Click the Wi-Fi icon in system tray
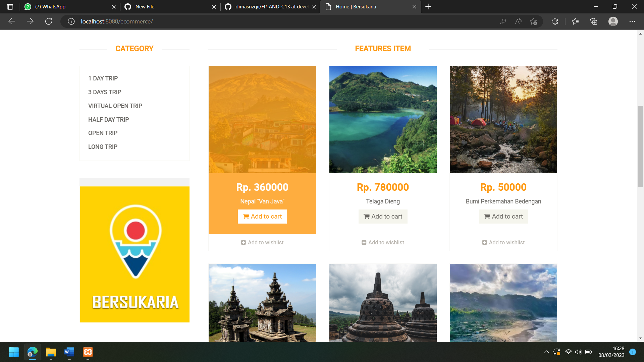 pyautogui.click(x=568, y=352)
